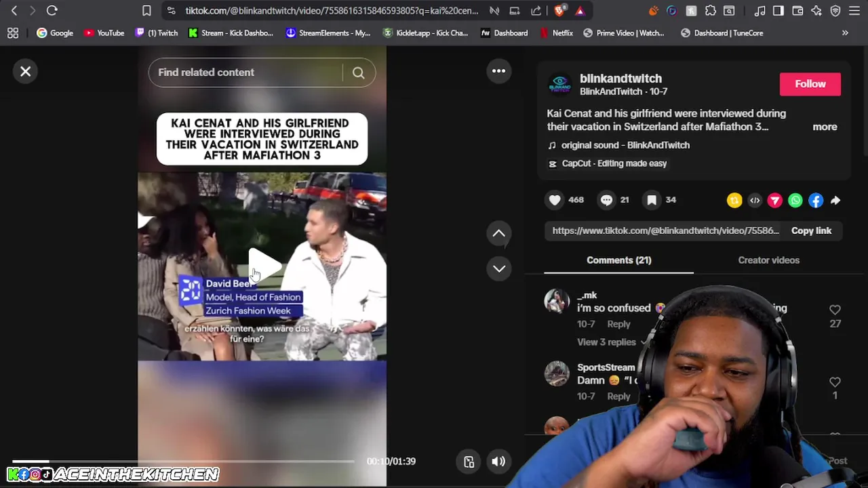
Task: Send to friends with red arrow icon
Action: (x=775, y=201)
